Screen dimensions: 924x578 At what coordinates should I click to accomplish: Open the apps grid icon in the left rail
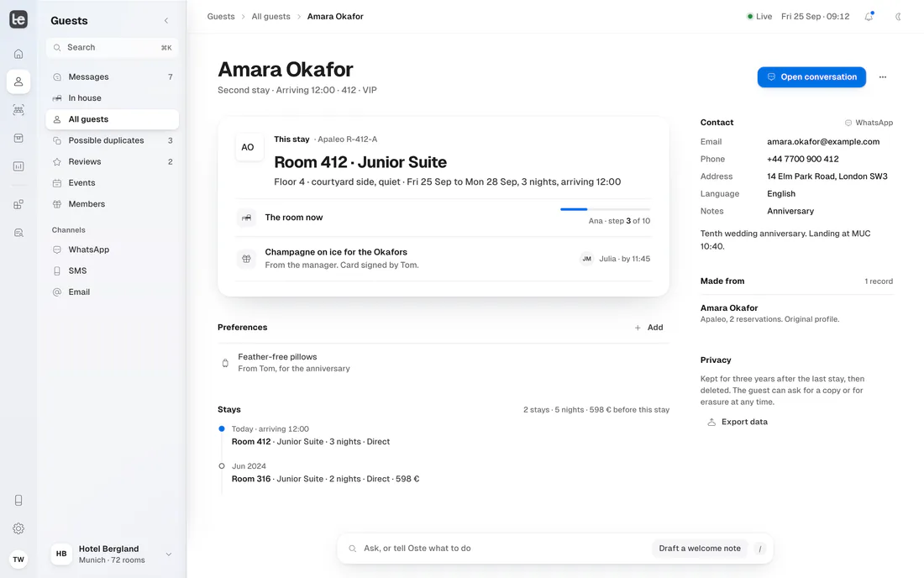click(18, 204)
